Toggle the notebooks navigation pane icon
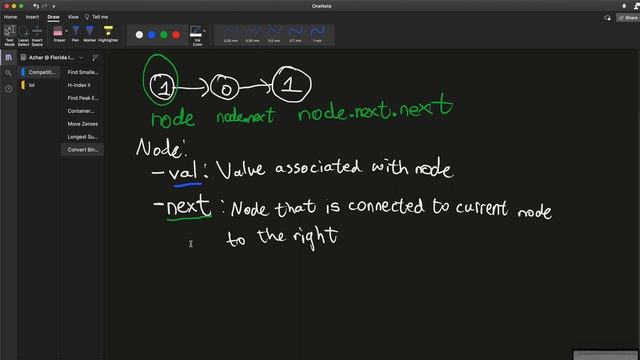This screenshot has width=640, height=360. click(9, 58)
